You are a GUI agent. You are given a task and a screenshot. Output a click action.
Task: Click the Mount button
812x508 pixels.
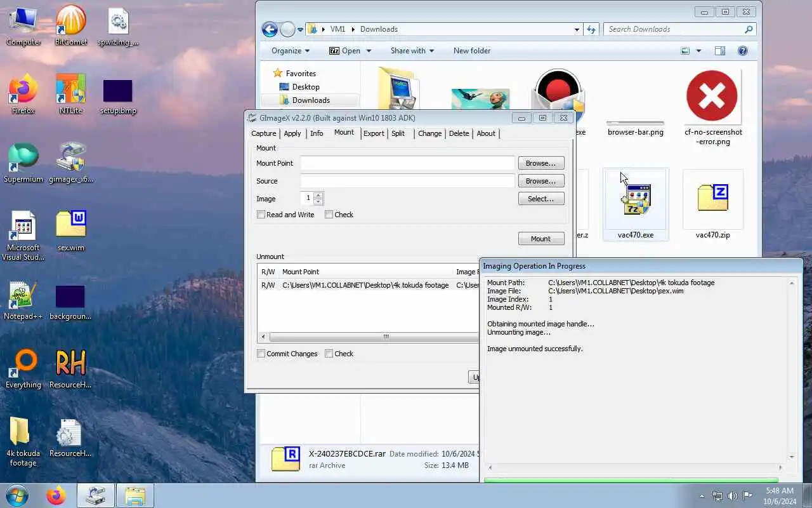(541, 239)
